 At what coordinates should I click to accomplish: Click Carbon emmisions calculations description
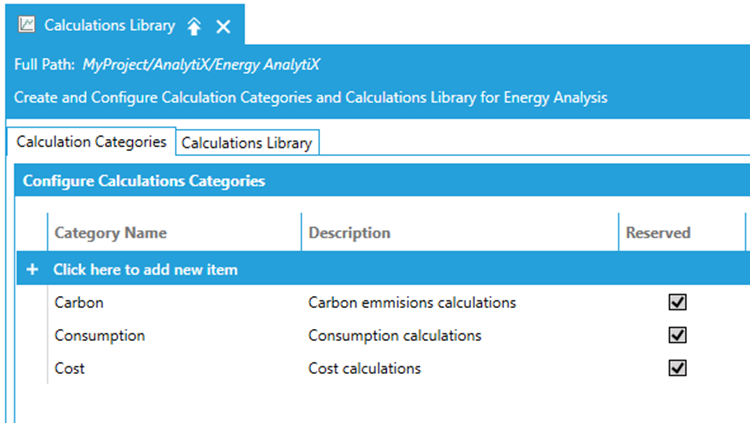click(412, 302)
